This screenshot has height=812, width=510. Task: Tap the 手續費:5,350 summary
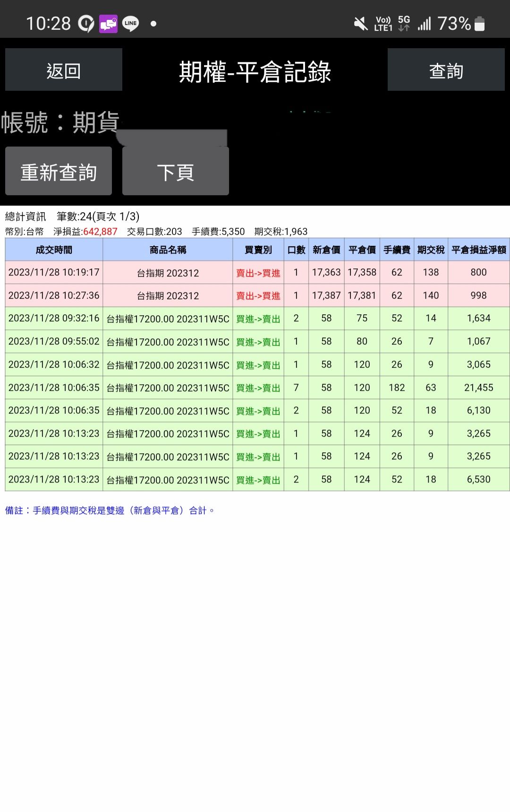[x=218, y=232]
